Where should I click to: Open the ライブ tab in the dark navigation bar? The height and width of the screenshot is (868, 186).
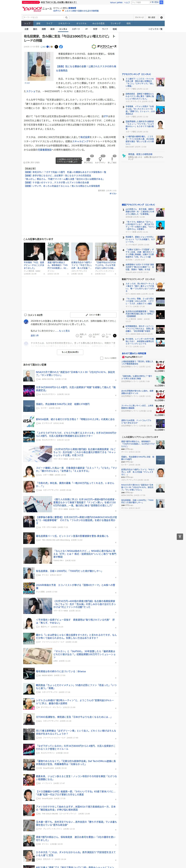pos(49,24)
